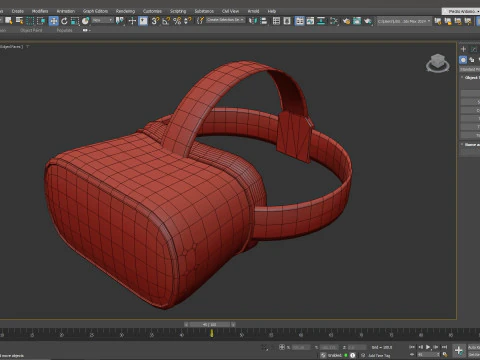Click the Select and Place tool
This screenshot has height=360, width=480.
tap(85, 21)
